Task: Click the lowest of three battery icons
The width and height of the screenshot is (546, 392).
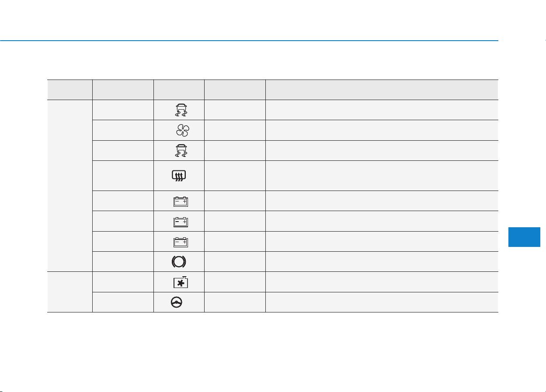Action: [180, 242]
